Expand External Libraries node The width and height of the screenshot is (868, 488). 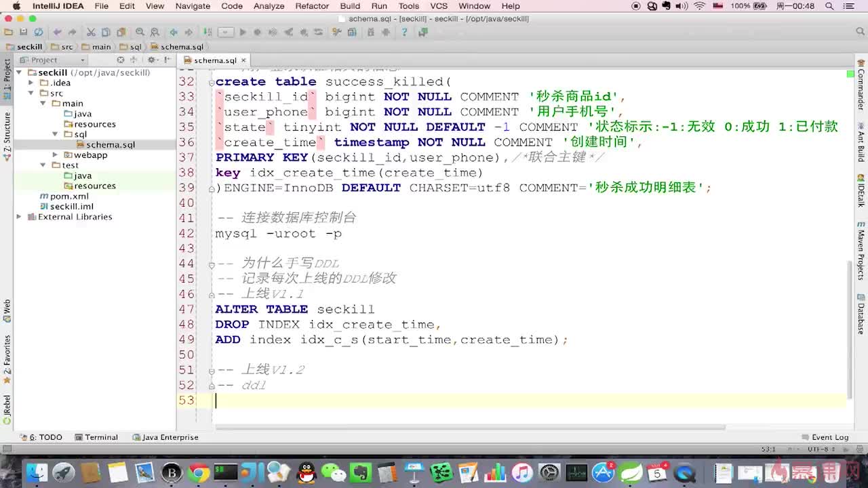point(20,217)
